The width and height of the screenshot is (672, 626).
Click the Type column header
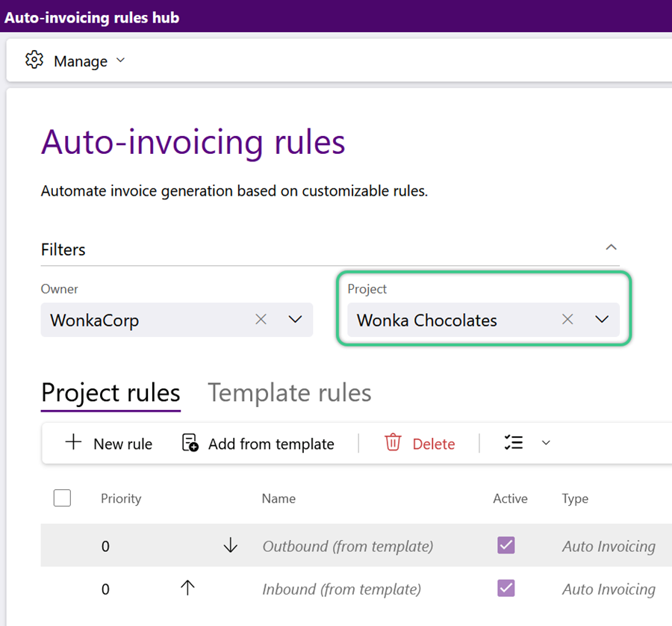click(x=575, y=499)
